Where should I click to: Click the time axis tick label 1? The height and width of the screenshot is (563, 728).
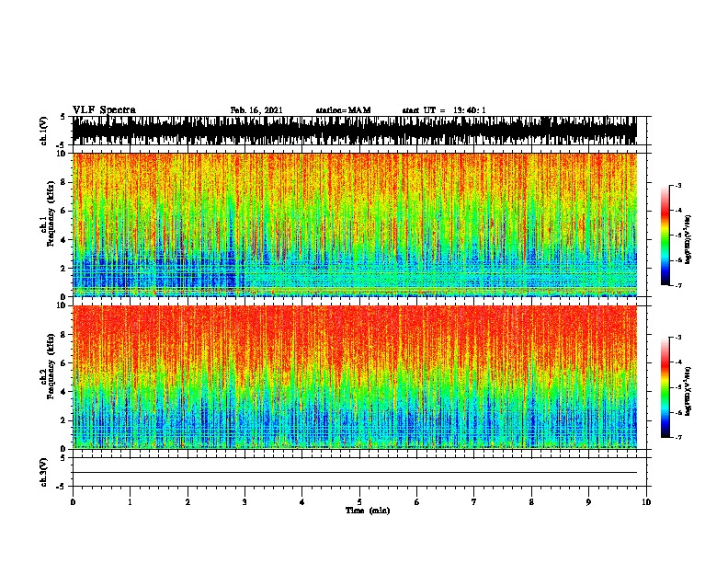130,502
